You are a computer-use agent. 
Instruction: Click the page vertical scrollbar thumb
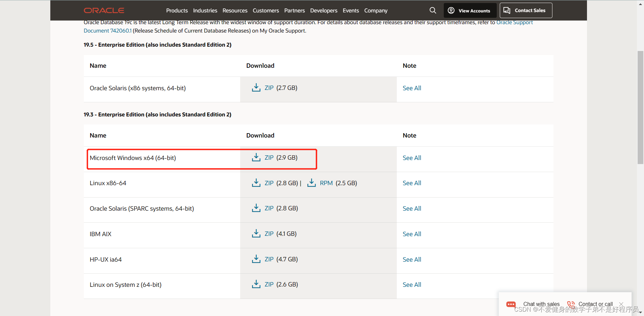click(640, 107)
